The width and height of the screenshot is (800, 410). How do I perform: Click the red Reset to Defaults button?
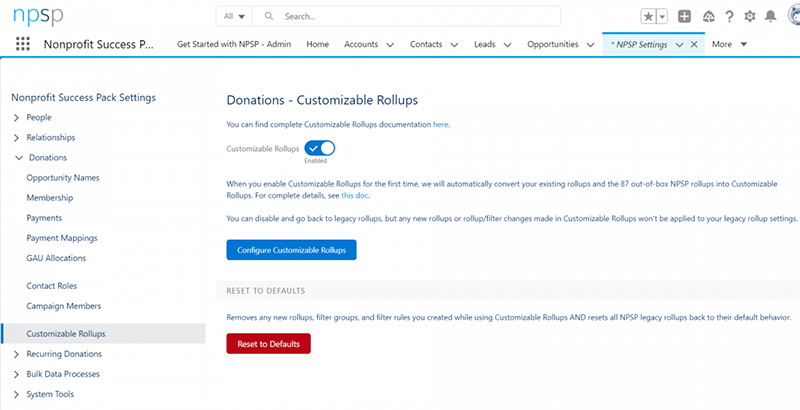(x=268, y=344)
